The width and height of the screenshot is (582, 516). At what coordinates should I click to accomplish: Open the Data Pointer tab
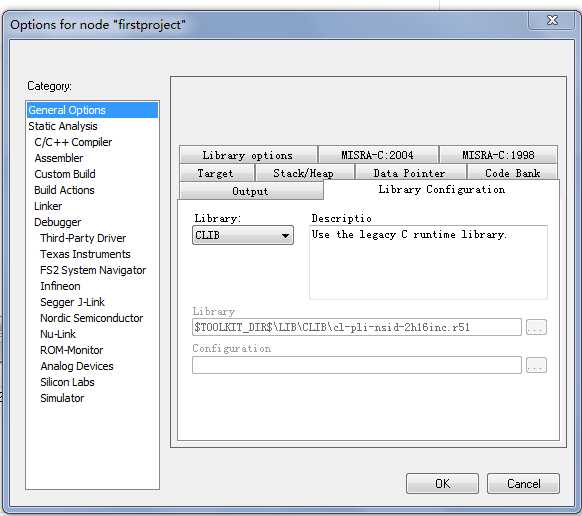pos(410,173)
